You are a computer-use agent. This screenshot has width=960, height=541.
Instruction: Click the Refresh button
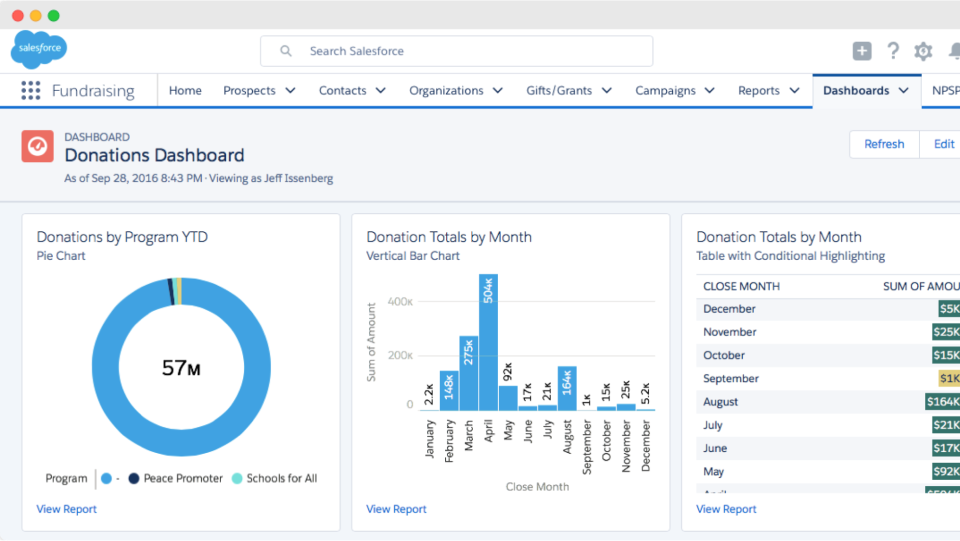(884, 144)
